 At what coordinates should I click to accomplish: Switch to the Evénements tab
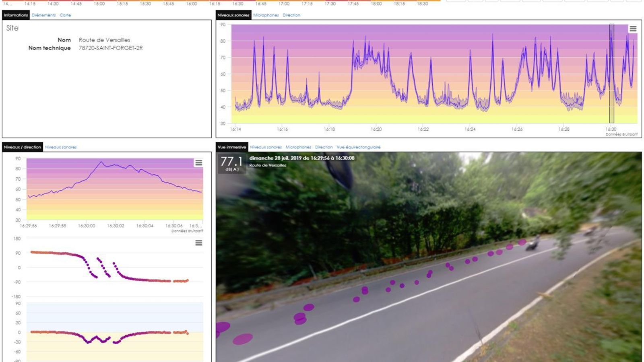(x=44, y=15)
